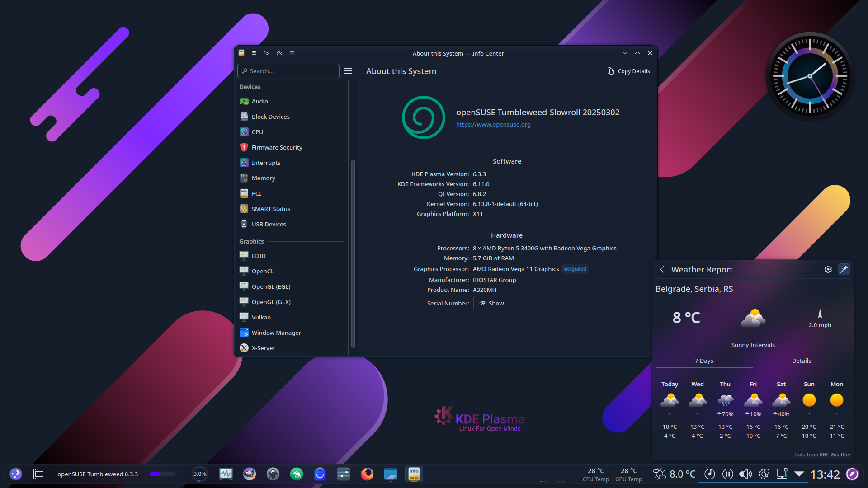Open USB Devices page
868x488 pixels.
[x=291, y=224]
